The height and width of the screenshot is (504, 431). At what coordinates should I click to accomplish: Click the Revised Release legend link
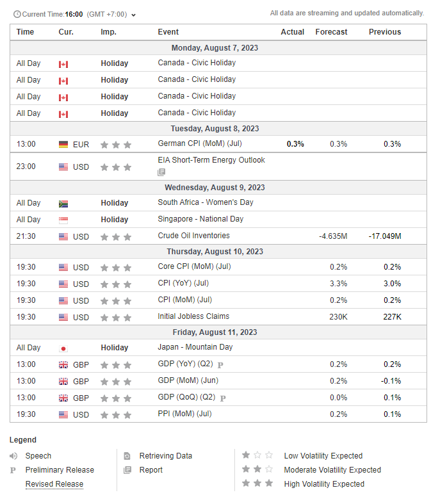[54, 484]
